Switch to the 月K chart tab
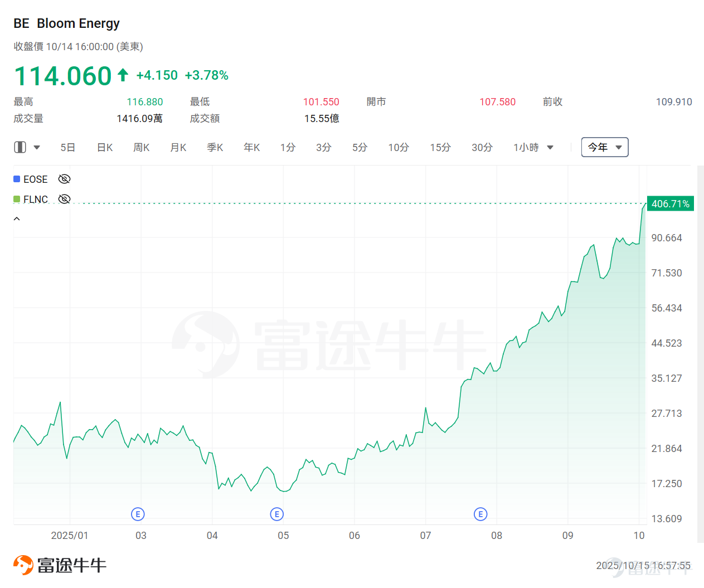This screenshot has height=588, width=704. click(178, 147)
